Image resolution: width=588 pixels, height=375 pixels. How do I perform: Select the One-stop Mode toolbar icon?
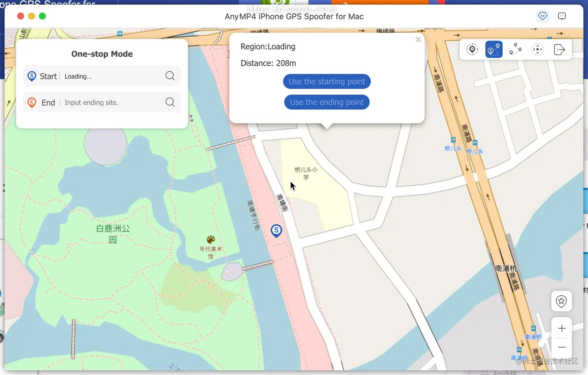[x=494, y=49]
